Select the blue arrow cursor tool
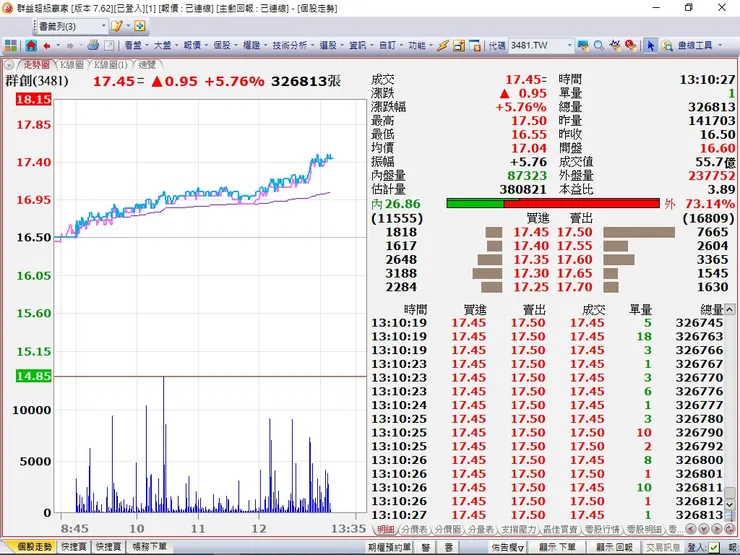 [x=651, y=45]
